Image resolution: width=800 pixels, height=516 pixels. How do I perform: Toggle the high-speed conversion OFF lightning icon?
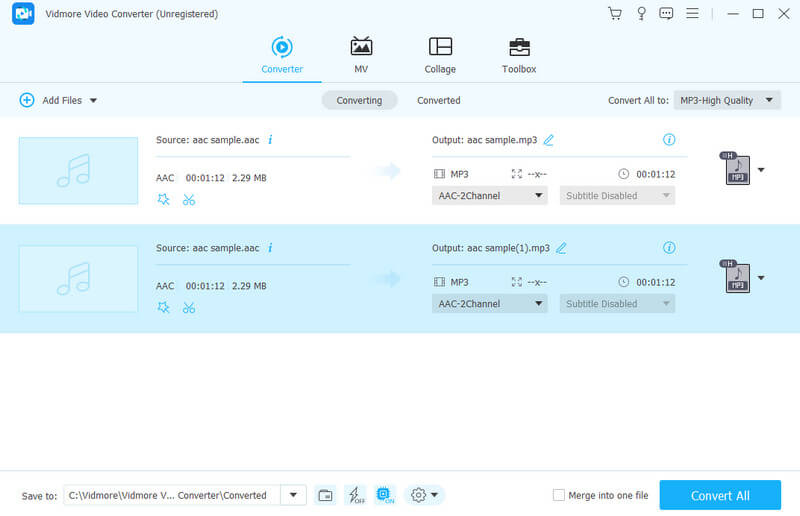(x=355, y=495)
